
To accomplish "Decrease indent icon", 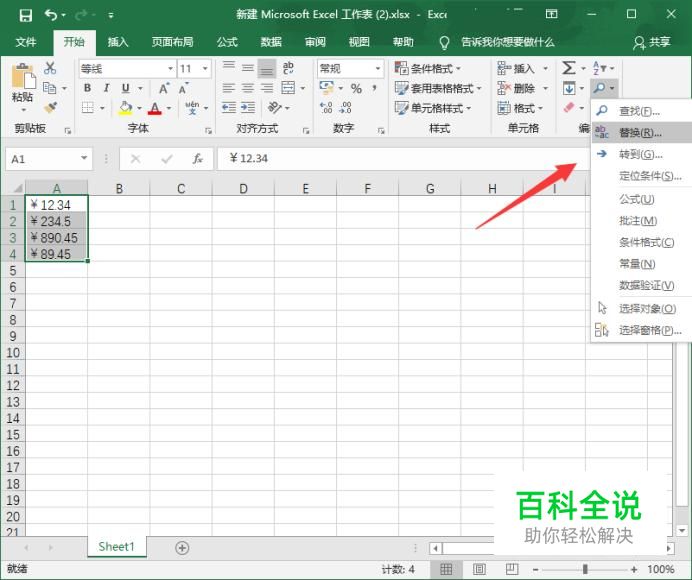I will click(229, 107).
